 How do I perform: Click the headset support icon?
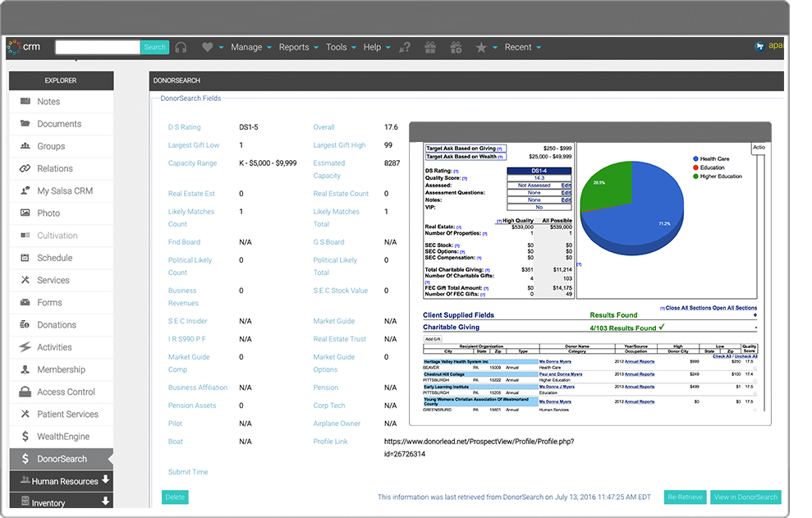[x=181, y=47]
